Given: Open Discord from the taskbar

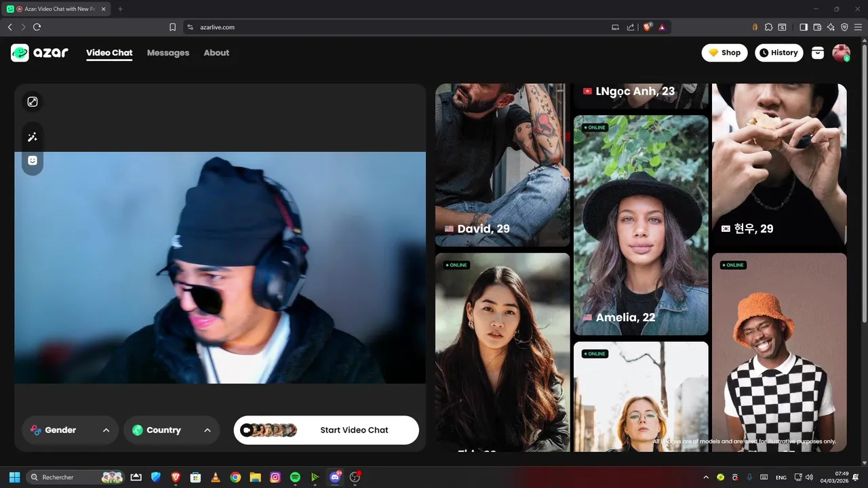Looking at the screenshot, I should [334, 477].
